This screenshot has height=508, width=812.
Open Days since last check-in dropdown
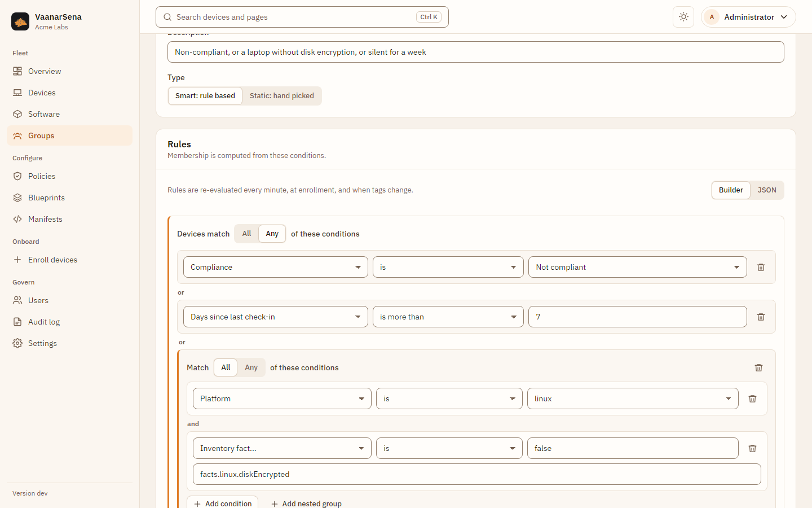[276, 317]
